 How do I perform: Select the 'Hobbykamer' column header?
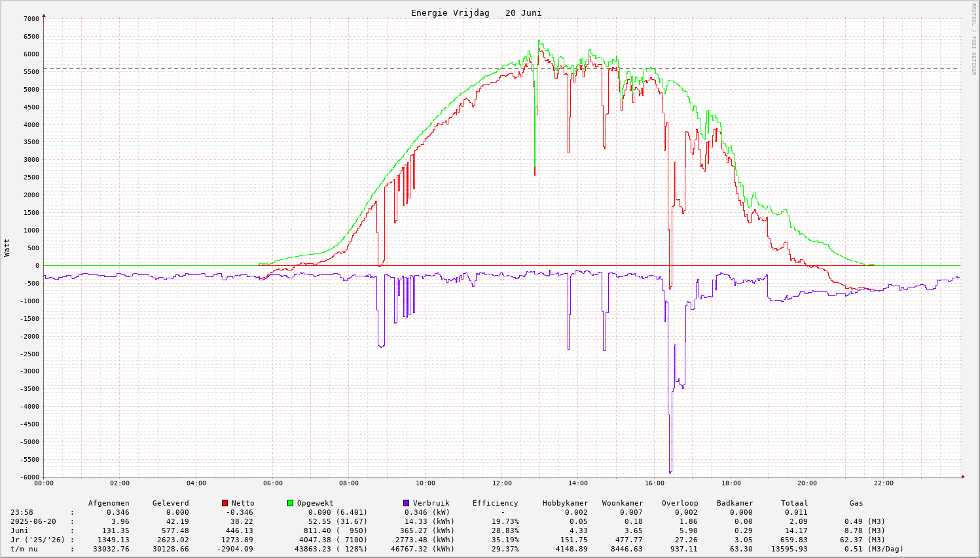click(565, 503)
